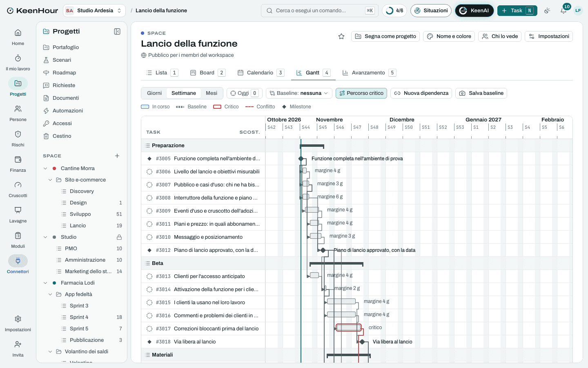
Task: Open the Baseline dropdown
Action: [299, 93]
